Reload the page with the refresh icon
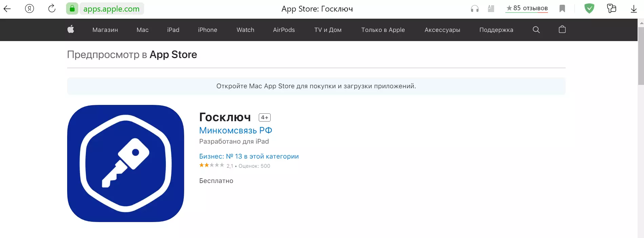This screenshot has width=644, height=238. coord(52,8)
